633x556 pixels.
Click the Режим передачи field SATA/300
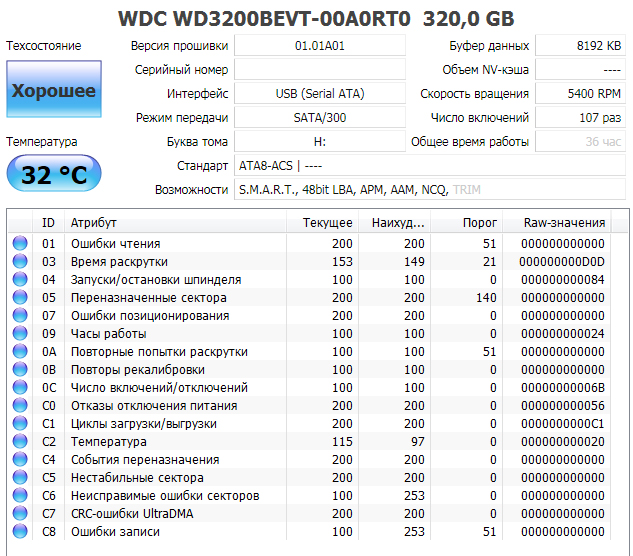[x=320, y=117]
